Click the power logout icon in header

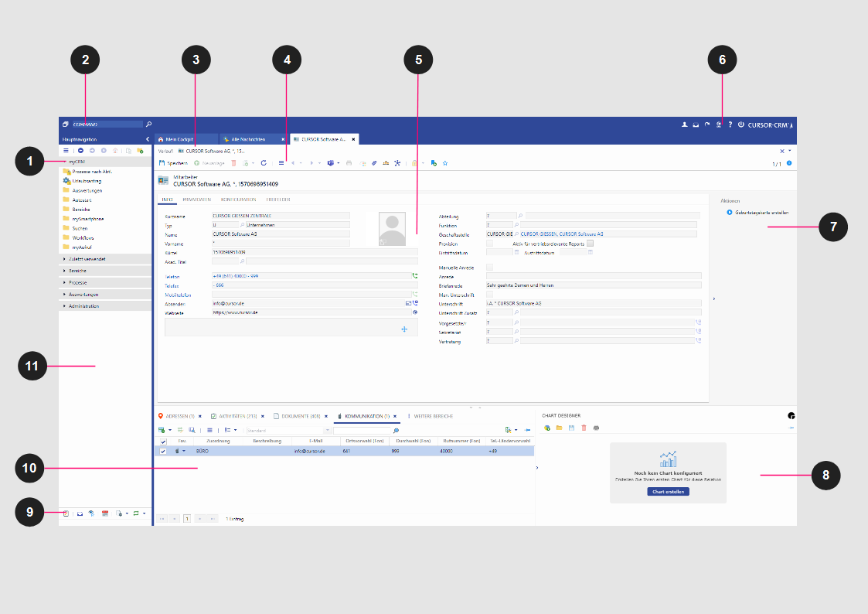[x=740, y=125]
